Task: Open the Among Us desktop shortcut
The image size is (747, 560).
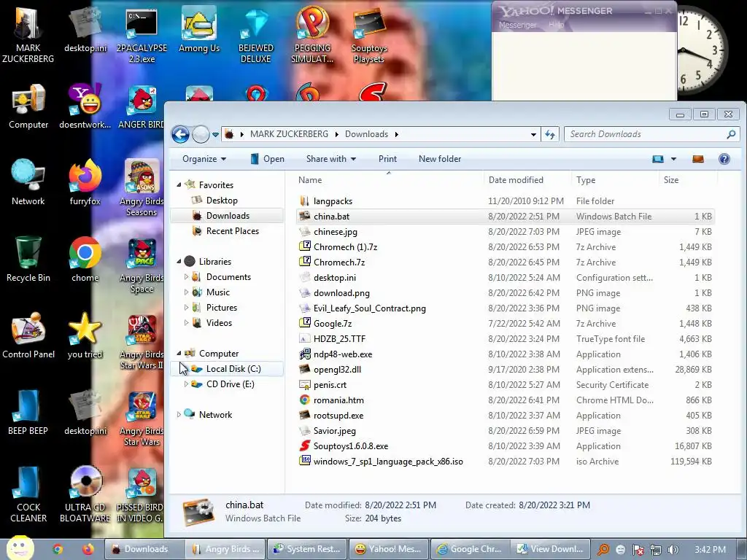Action: [x=199, y=29]
